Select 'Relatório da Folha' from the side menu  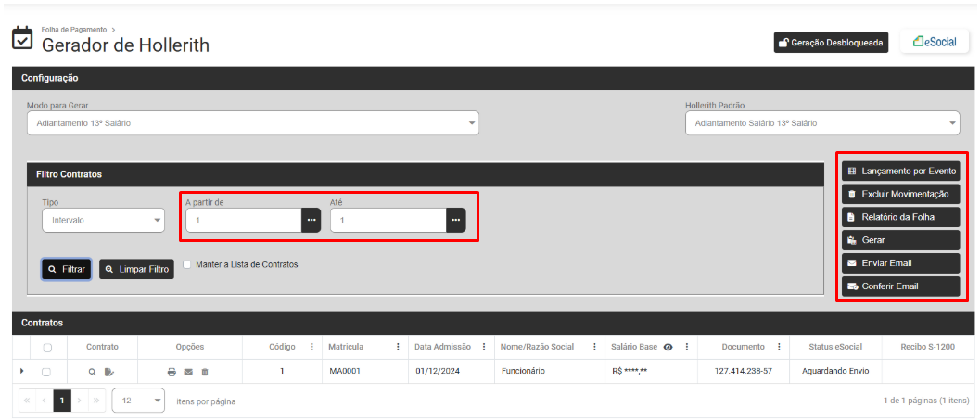tap(899, 217)
